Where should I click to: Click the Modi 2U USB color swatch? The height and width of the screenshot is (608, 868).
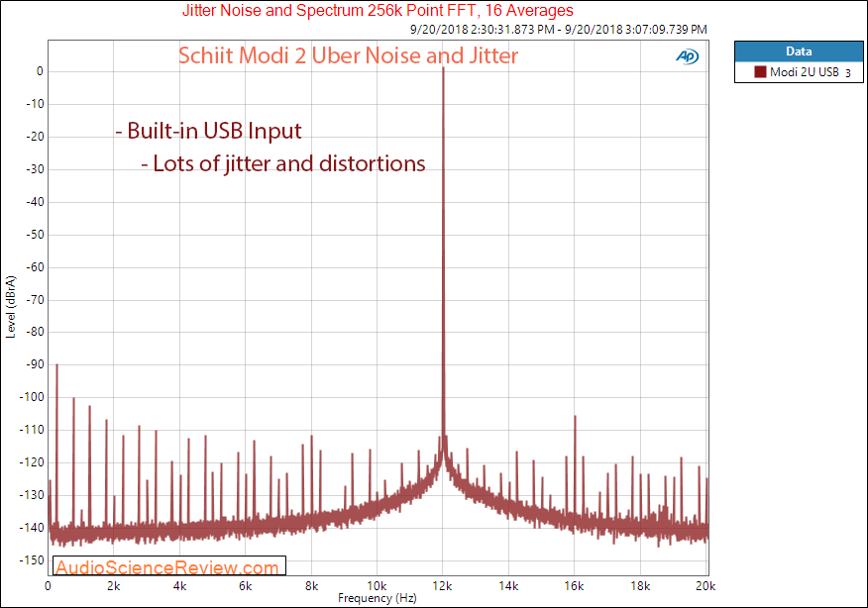760,72
